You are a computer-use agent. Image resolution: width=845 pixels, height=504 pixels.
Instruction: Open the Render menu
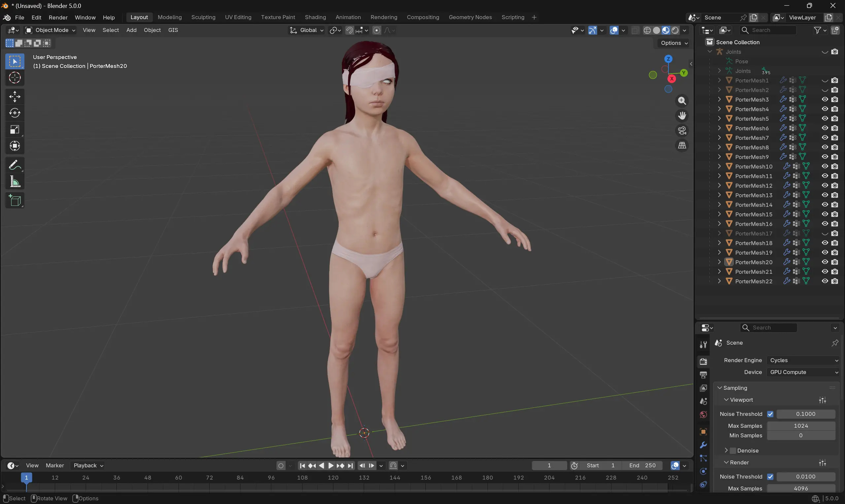click(58, 17)
